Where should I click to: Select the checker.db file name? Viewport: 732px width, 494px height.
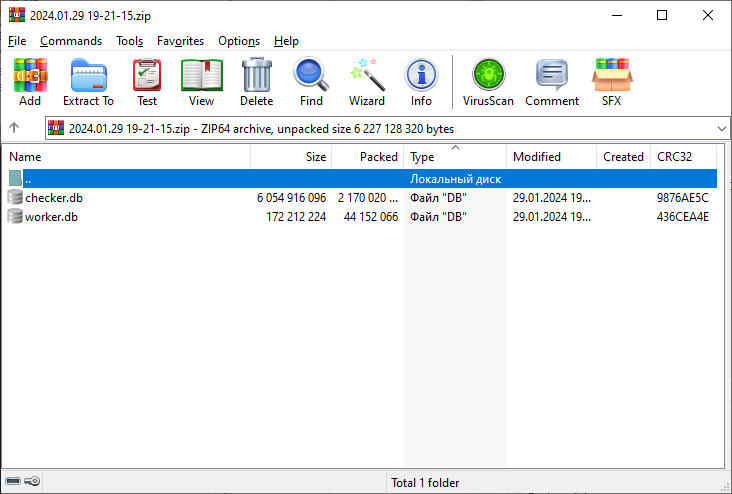pyautogui.click(x=54, y=198)
